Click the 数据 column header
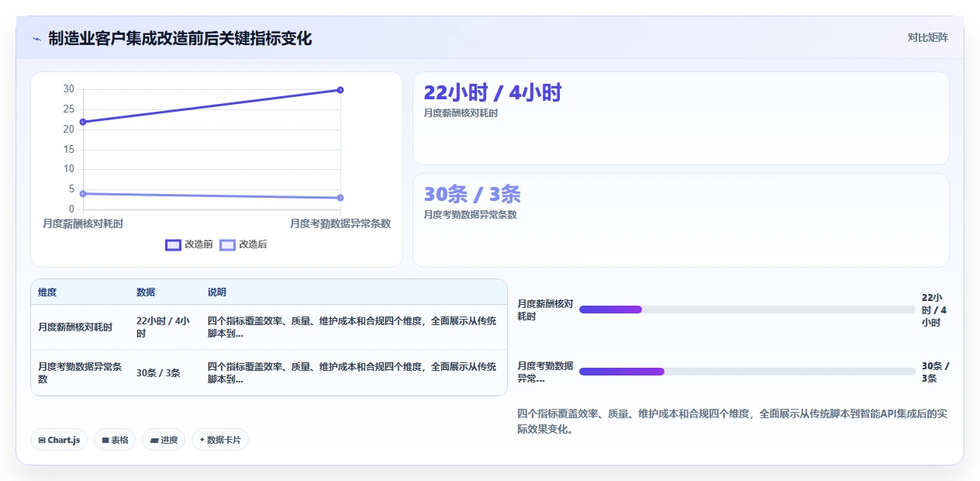980x481 pixels. (146, 292)
